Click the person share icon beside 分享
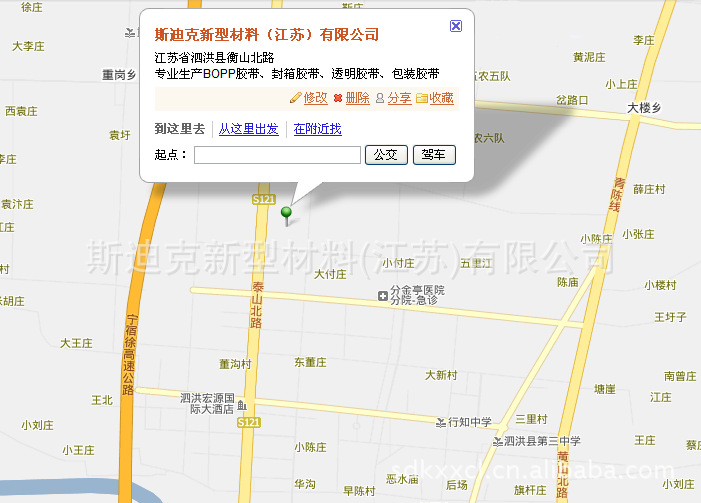The width and height of the screenshot is (701, 503). pos(380,98)
